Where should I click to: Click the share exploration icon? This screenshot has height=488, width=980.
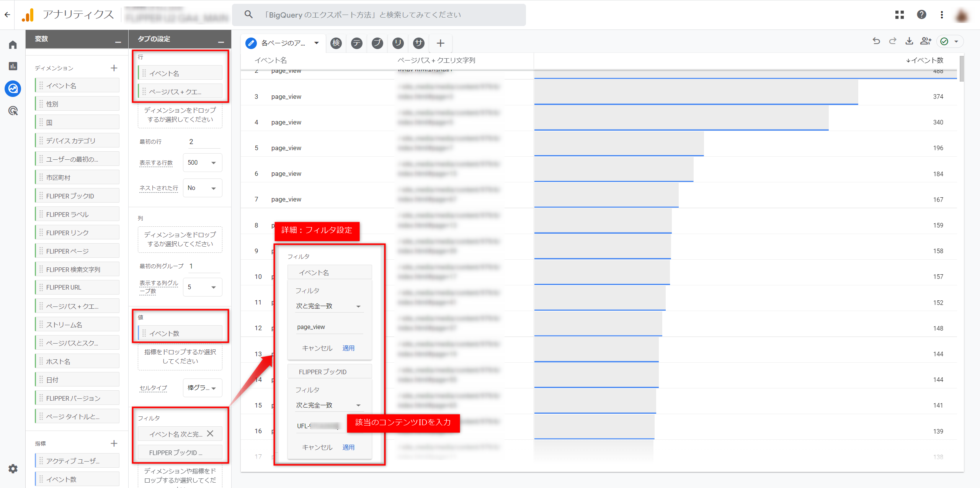(x=926, y=41)
